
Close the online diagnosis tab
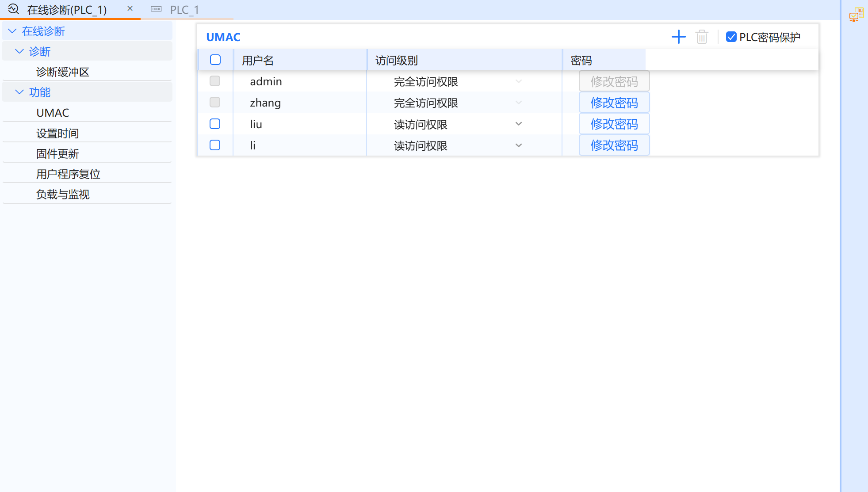(x=130, y=9)
